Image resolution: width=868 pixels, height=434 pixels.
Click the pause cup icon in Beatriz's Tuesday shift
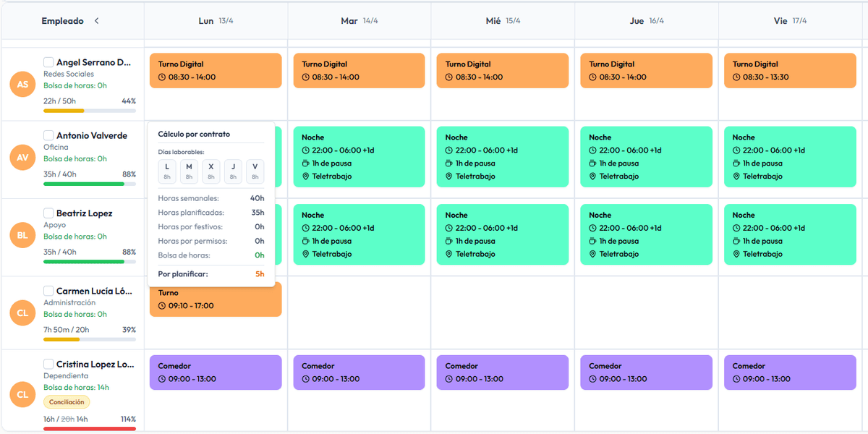(x=306, y=241)
